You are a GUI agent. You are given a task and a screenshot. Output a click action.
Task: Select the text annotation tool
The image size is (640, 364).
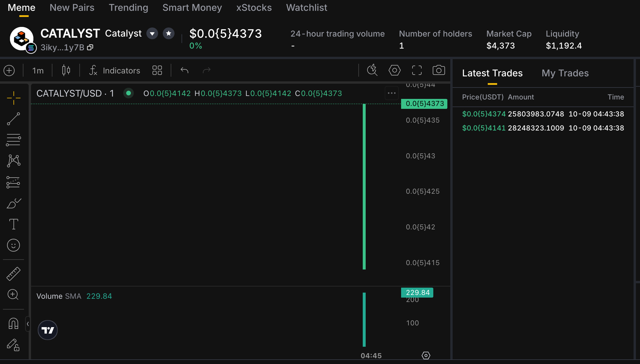pyautogui.click(x=13, y=224)
